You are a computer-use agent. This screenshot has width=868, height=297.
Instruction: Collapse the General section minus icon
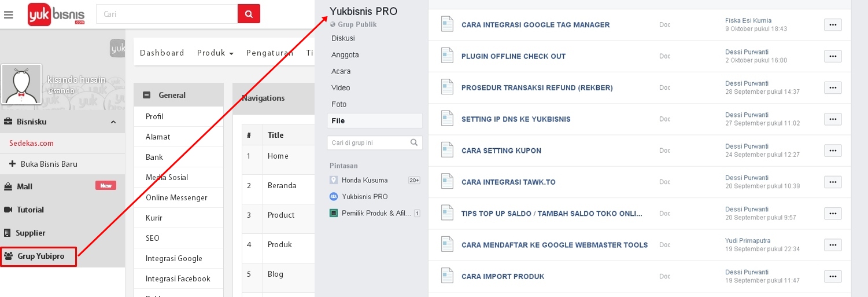tap(146, 95)
